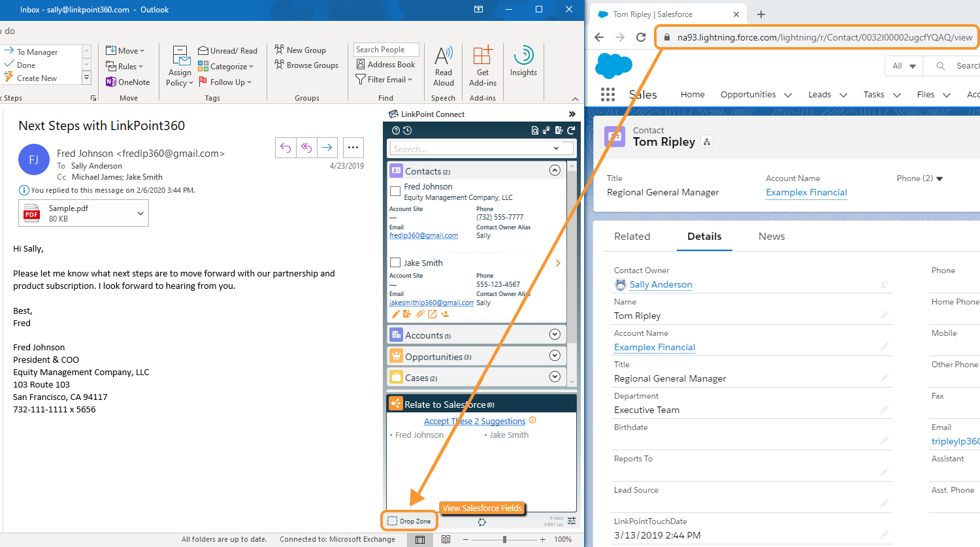Open the Move dropdown in ribbon
This screenshot has width=980, height=547.
click(125, 50)
